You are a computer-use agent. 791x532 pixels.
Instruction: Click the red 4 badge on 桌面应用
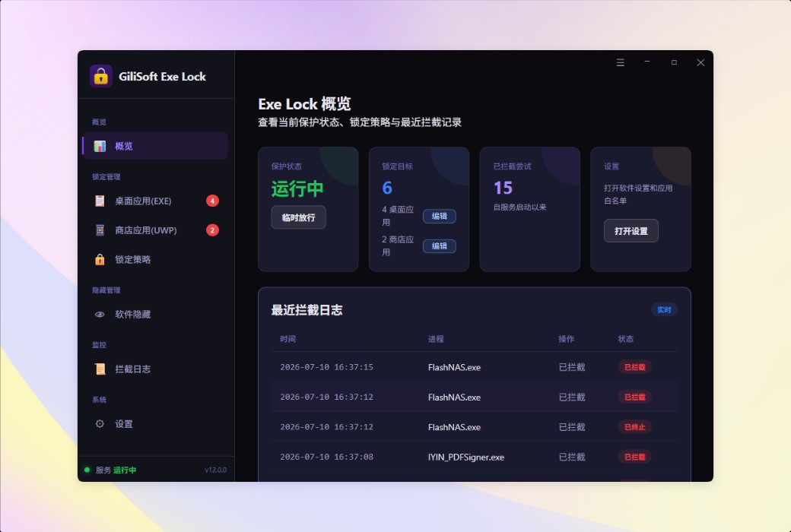coord(212,201)
